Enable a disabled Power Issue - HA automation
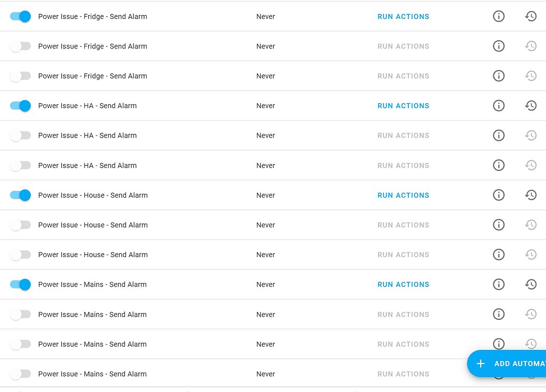The height and width of the screenshot is (392, 546). pyautogui.click(x=20, y=135)
